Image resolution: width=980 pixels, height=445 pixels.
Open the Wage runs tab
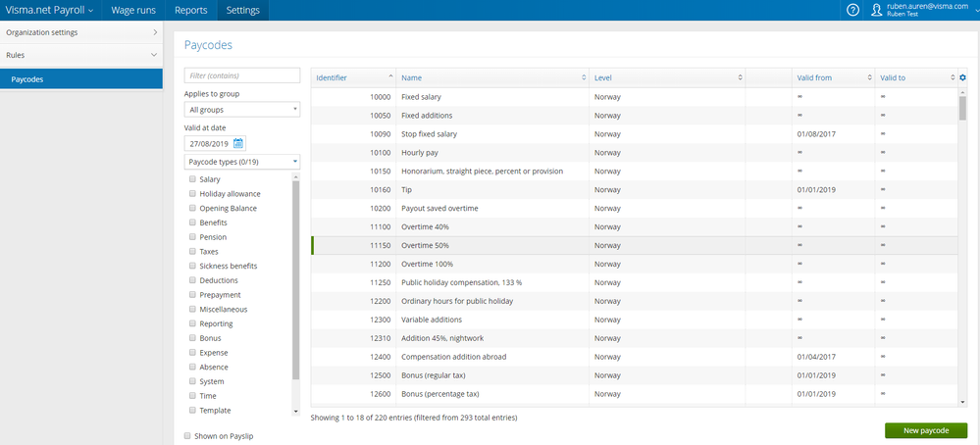click(133, 10)
